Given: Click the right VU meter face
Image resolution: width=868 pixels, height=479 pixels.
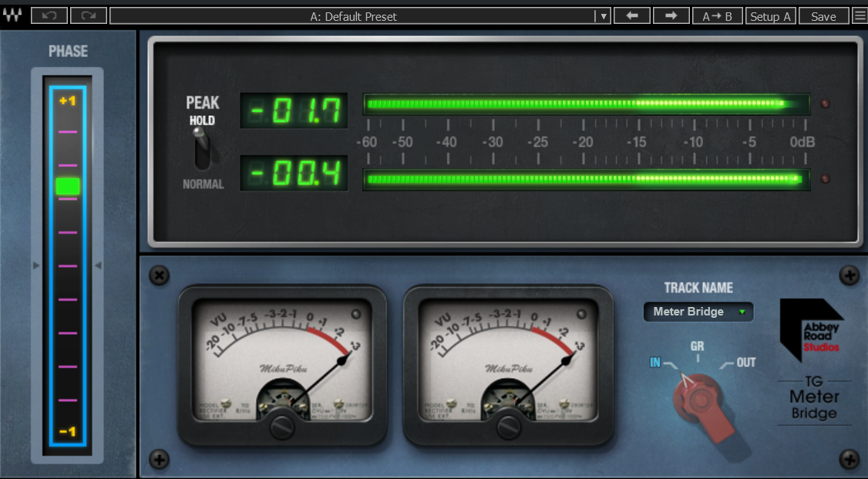Looking at the screenshot, I should 508,360.
